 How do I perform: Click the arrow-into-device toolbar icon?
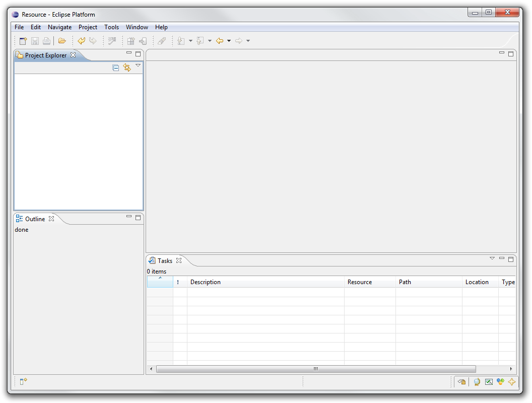[143, 41]
